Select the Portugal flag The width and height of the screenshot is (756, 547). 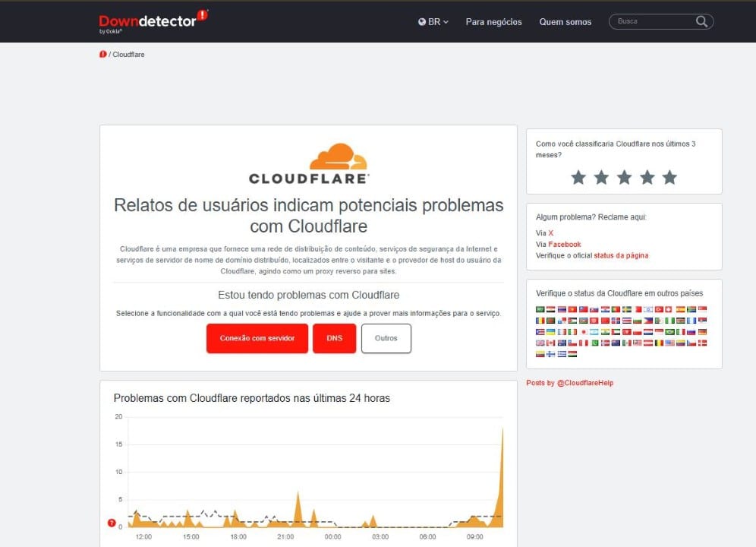coord(616,309)
